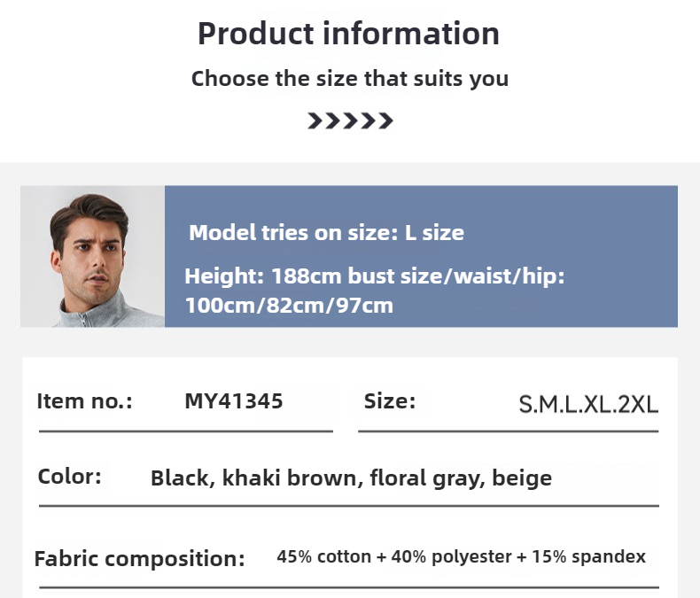The height and width of the screenshot is (598, 700).
Task: Click the 100cm/82cm/97cm measurements text
Action: click(289, 306)
